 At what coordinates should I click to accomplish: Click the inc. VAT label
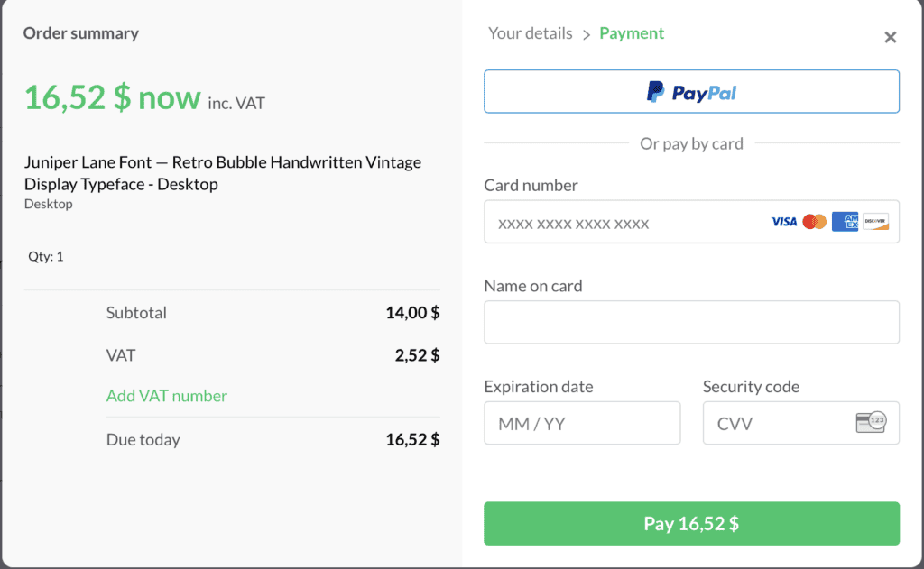click(x=236, y=104)
